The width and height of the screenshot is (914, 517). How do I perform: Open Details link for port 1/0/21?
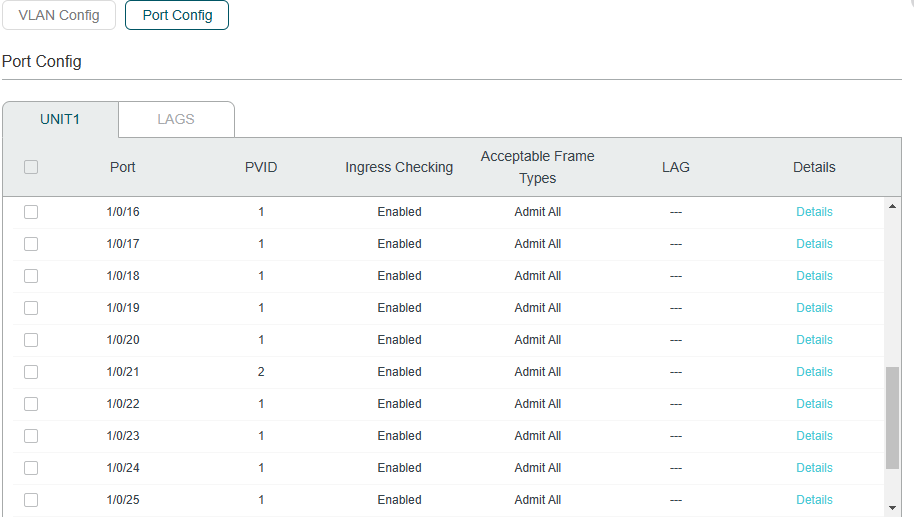click(x=814, y=372)
